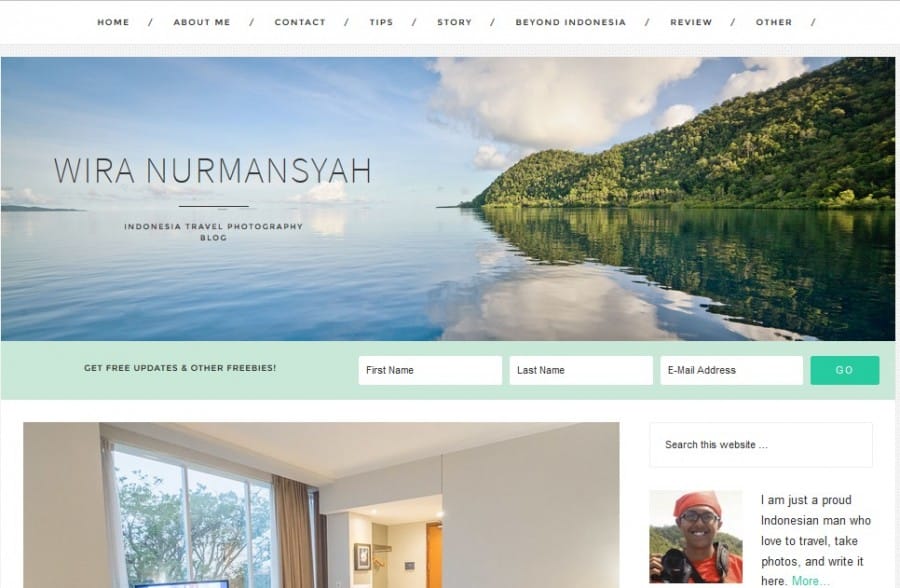Open the hotel room featured image
The width and height of the screenshot is (900, 588).
point(321,505)
